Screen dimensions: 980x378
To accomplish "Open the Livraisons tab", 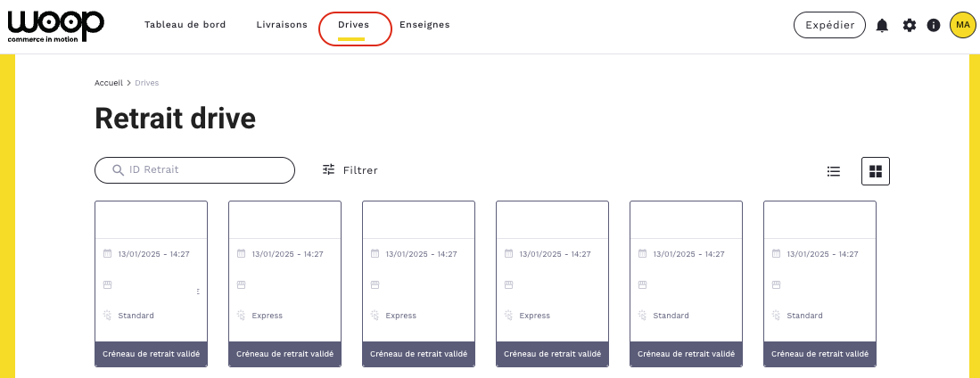I will click(282, 25).
